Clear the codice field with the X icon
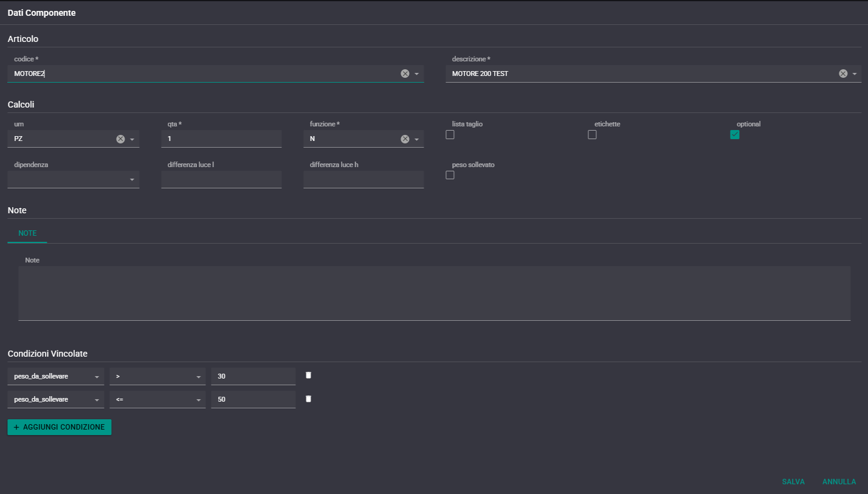This screenshot has height=494, width=868. click(x=405, y=74)
